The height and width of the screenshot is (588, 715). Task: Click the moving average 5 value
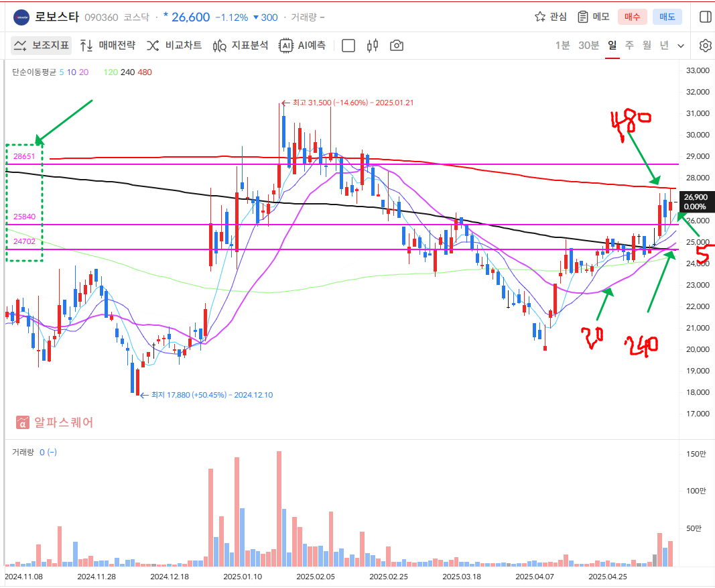[62, 72]
